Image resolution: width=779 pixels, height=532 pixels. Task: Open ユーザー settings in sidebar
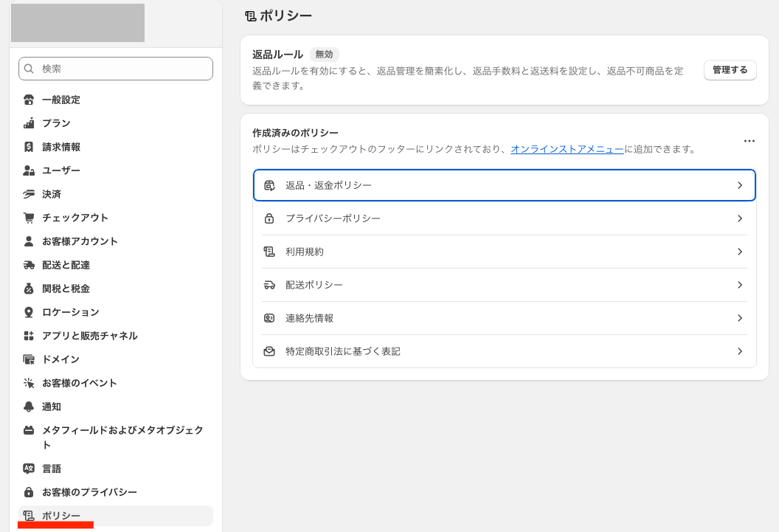61,170
